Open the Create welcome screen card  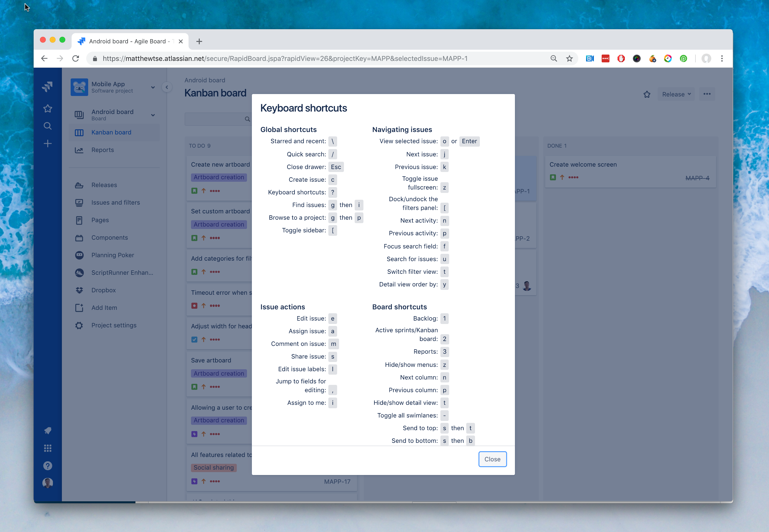(x=630, y=171)
